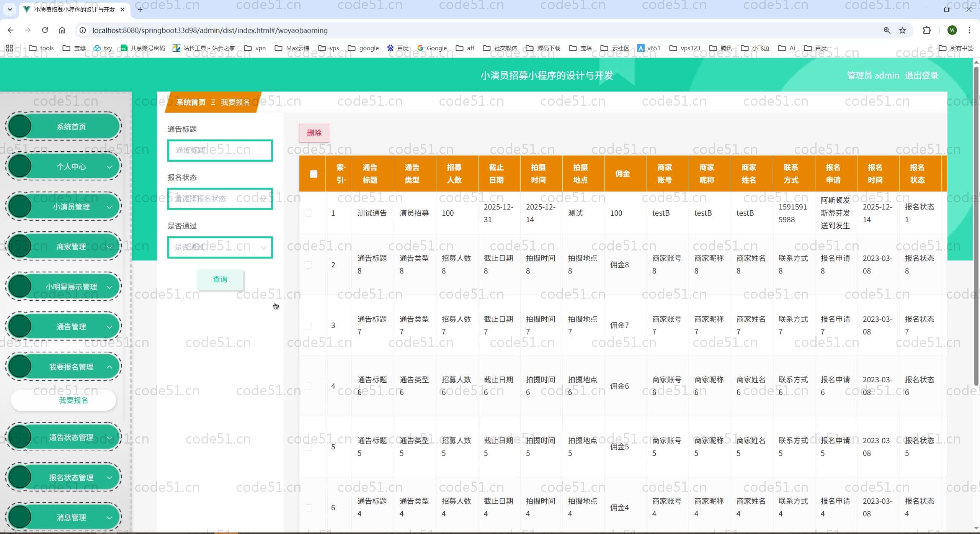Check the checkbox for row 1 测试通告
Image resolution: width=980 pixels, height=534 pixels.
click(x=308, y=213)
